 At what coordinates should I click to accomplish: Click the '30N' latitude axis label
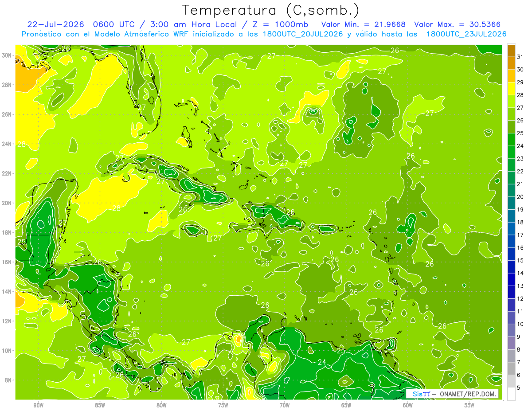(7, 55)
